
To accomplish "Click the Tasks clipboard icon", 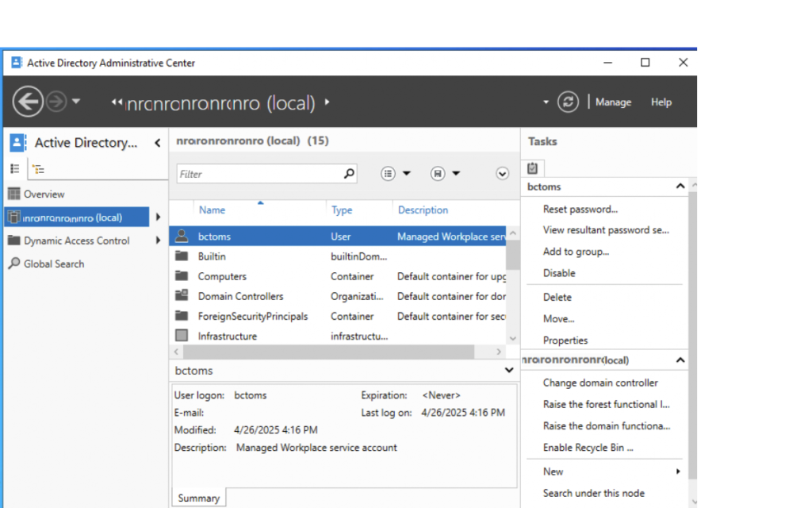I will pyautogui.click(x=533, y=168).
